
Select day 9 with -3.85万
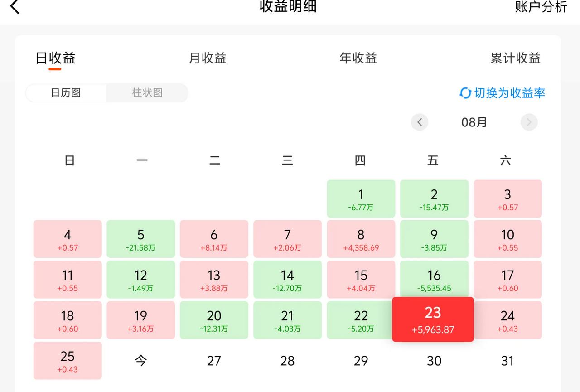tap(434, 239)
